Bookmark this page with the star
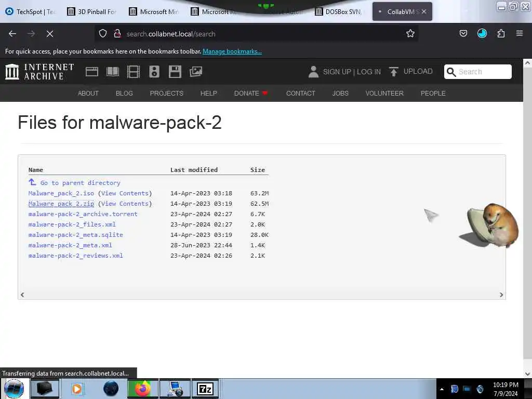The image size is (532, 399). coord(410,33)
